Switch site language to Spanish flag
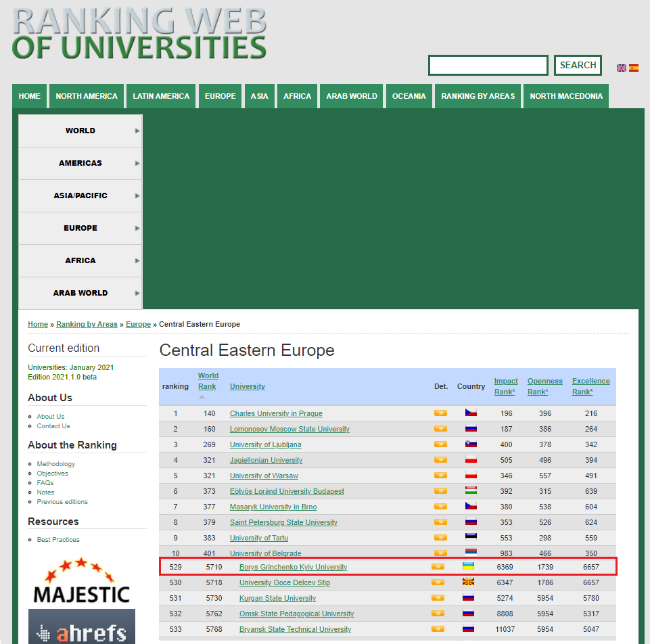 tap(634, 68)
